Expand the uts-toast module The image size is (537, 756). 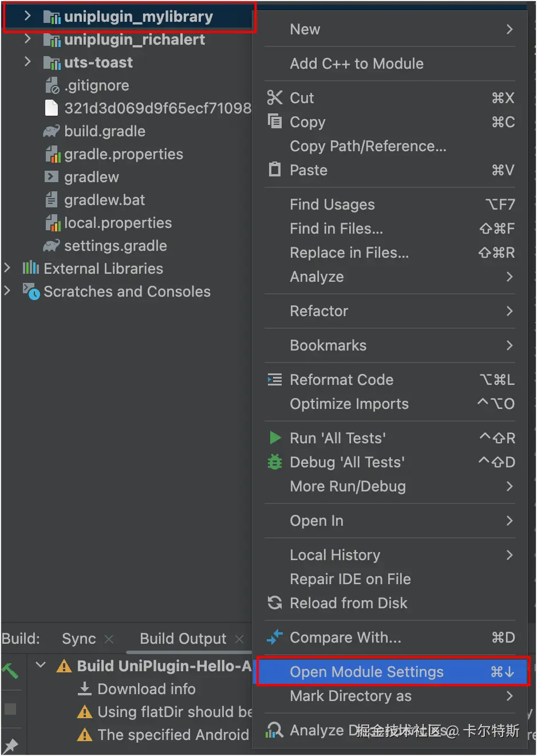click(27, 62)
